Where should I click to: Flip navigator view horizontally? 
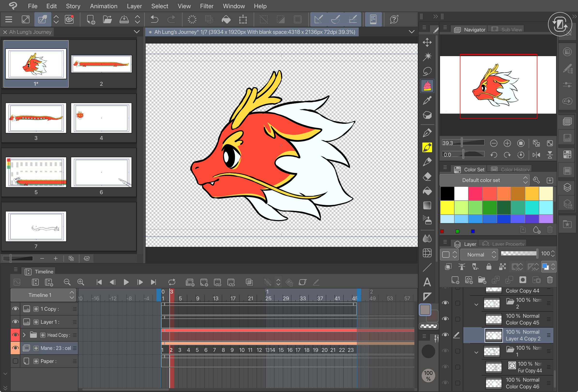pyautogui.click(x=536, y=155)
